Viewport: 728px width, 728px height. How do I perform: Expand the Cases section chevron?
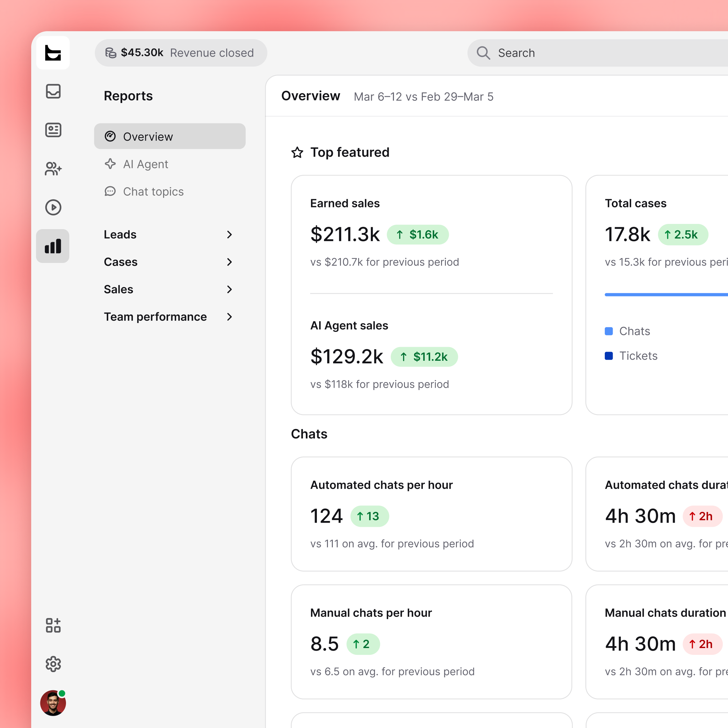[x=229, y=262]
